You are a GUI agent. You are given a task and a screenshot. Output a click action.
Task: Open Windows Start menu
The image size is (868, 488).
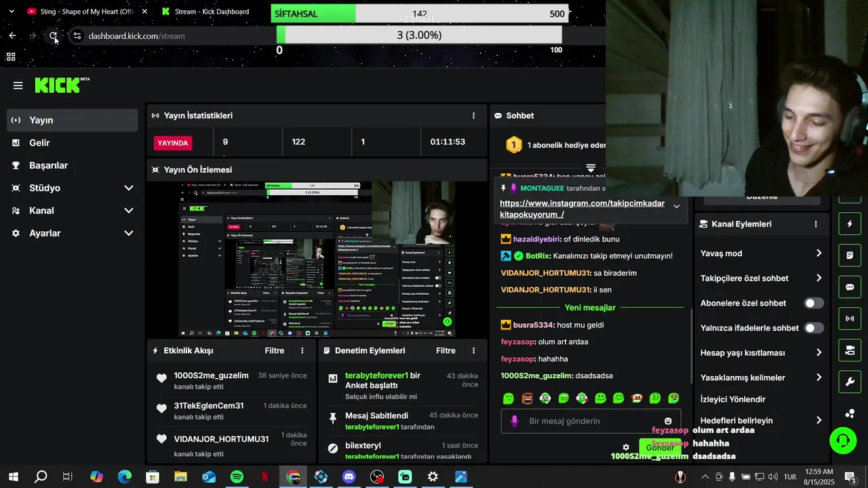[13, 477]
